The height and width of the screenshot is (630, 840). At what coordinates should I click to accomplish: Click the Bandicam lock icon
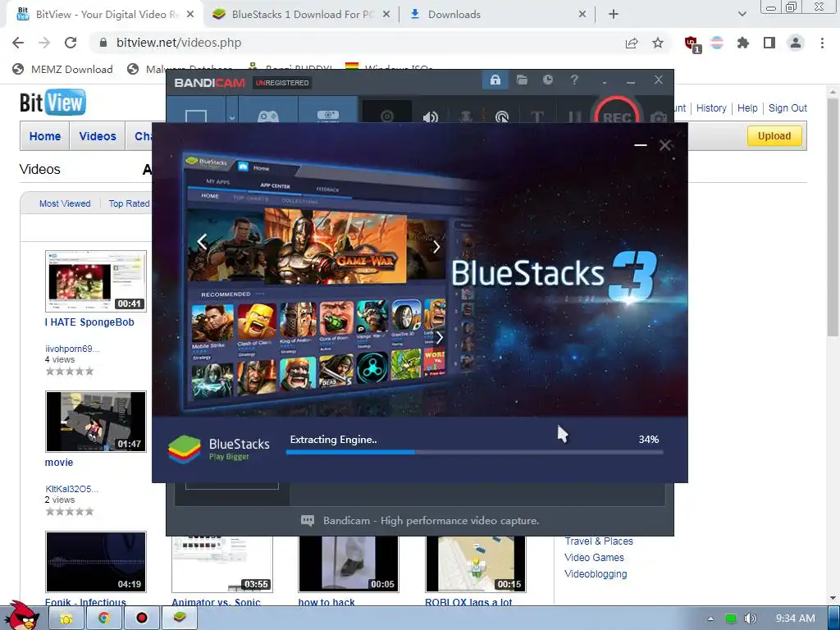(495, 80)
